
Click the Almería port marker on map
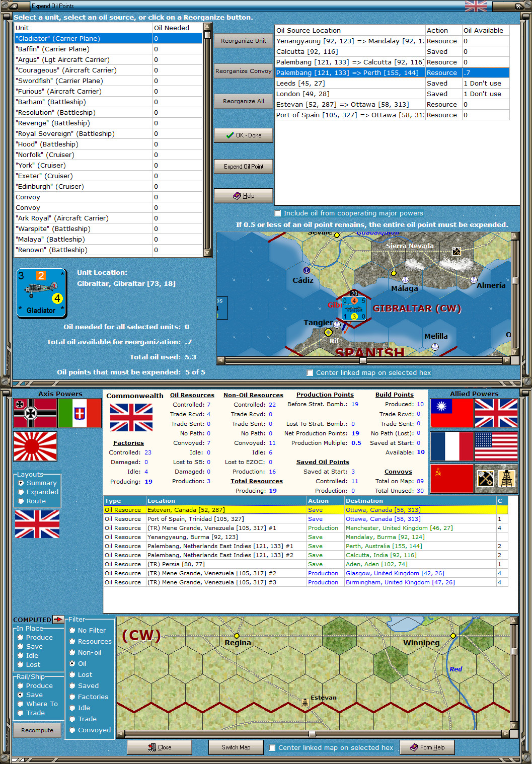474,280
